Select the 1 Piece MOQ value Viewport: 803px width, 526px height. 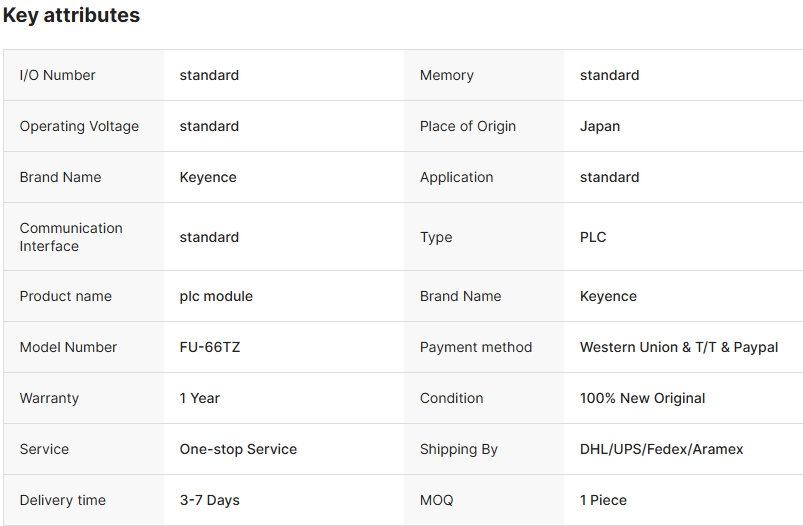pyautogui.click(x=603, y=500)
